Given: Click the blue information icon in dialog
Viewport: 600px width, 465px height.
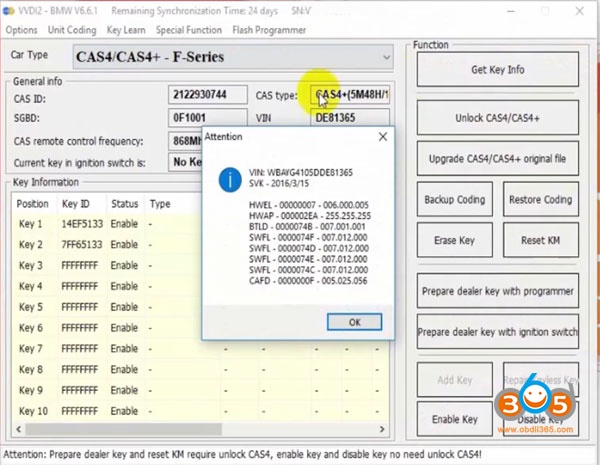Looking at the screenshot, I should pos(230,180).
